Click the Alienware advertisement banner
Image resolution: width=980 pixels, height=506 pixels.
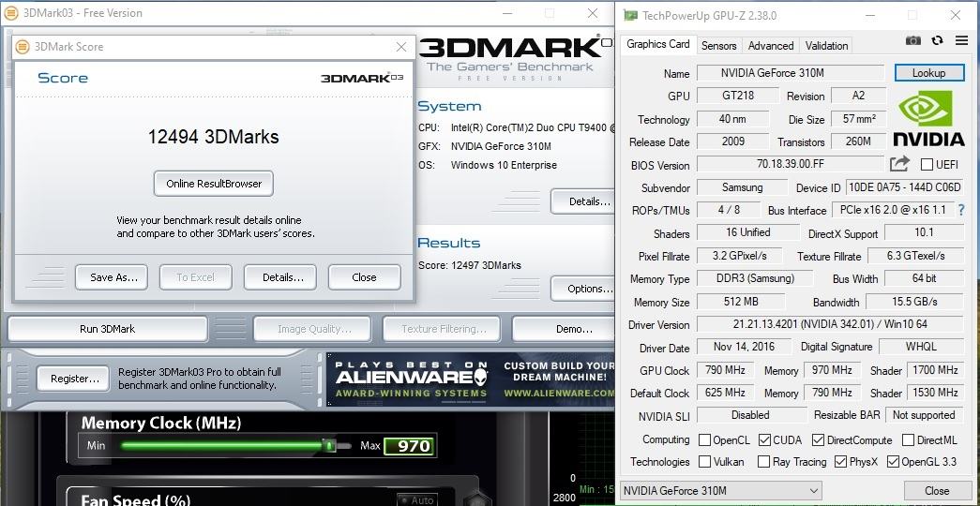point(471,379)
